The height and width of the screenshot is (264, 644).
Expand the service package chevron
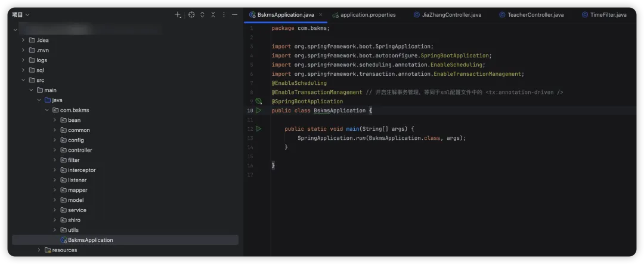pyautogui.click(x=55, y=210)
